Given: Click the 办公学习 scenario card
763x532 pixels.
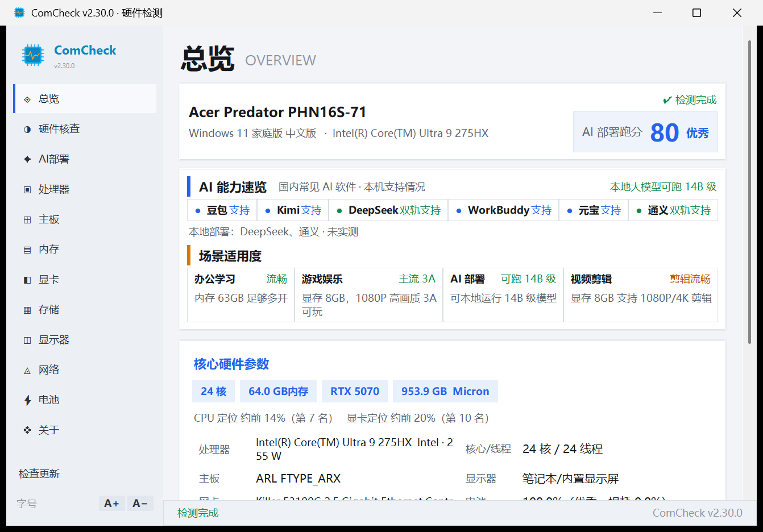Looking at the screenshot, I should coord(241,295).
